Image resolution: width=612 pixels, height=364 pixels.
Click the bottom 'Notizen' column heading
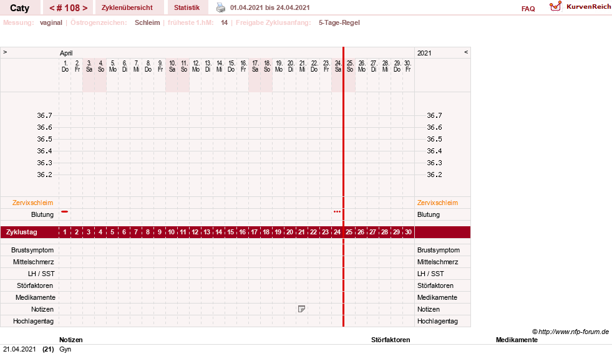pos(70,340)
